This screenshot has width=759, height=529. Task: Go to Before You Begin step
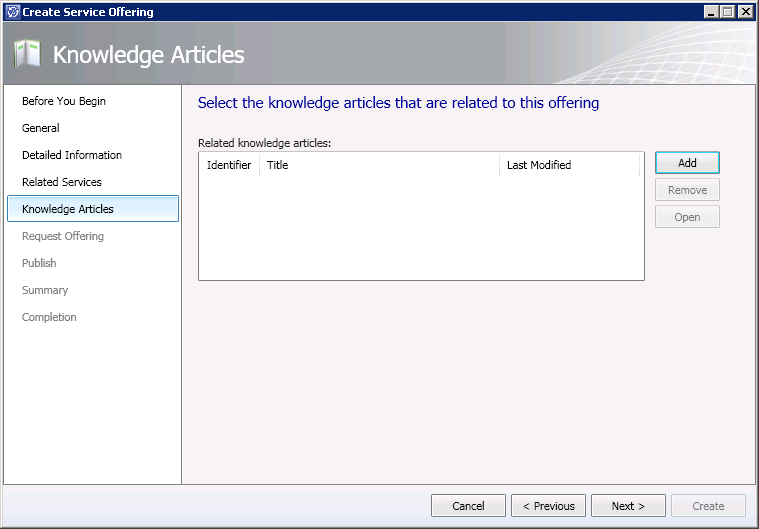point(63,101)
